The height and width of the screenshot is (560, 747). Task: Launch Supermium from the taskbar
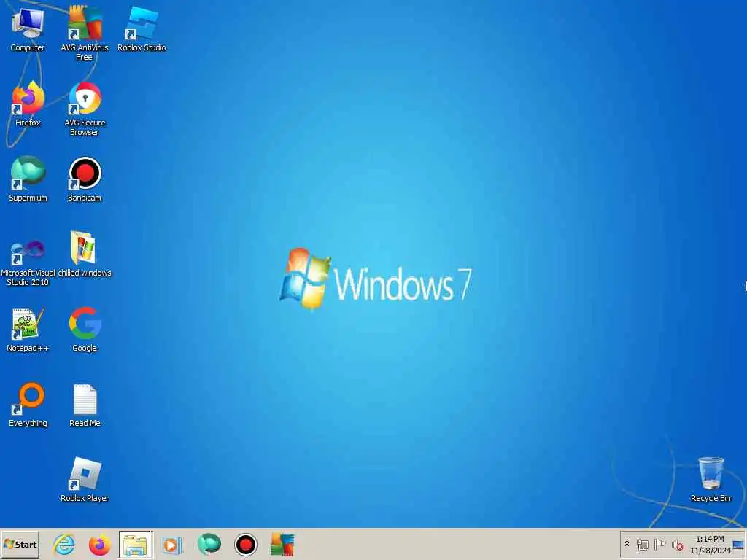(x=209, y=544)
